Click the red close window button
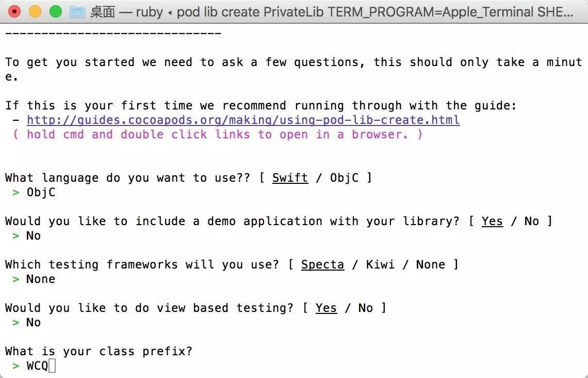 click(x=14, y=12)
